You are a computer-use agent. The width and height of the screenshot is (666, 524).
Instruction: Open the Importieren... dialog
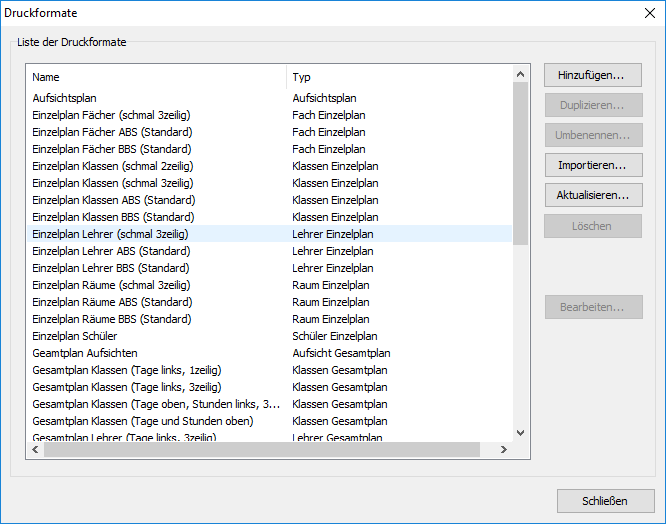pyautogui.click(x=593, y=165)
